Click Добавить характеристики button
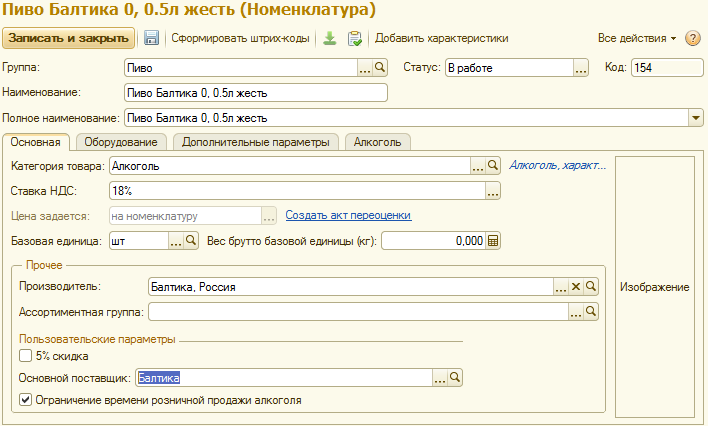708x426 pixels. pyautogui.click(x=442, y=38)
